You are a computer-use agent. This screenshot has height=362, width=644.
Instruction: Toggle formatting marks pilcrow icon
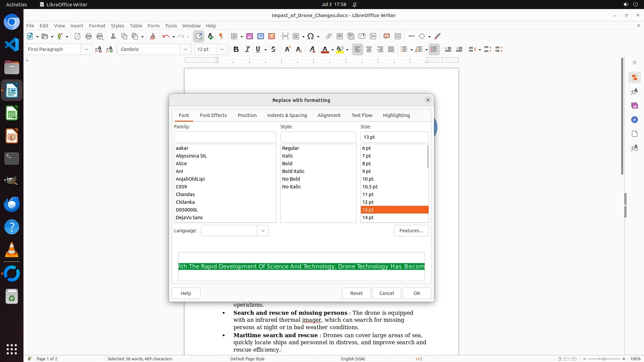221,36
